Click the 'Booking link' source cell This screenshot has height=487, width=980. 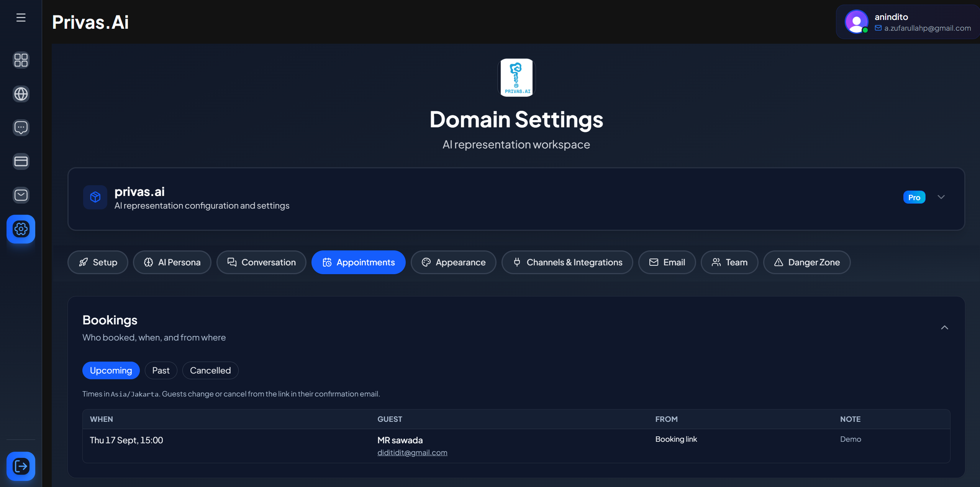(676, 439)
